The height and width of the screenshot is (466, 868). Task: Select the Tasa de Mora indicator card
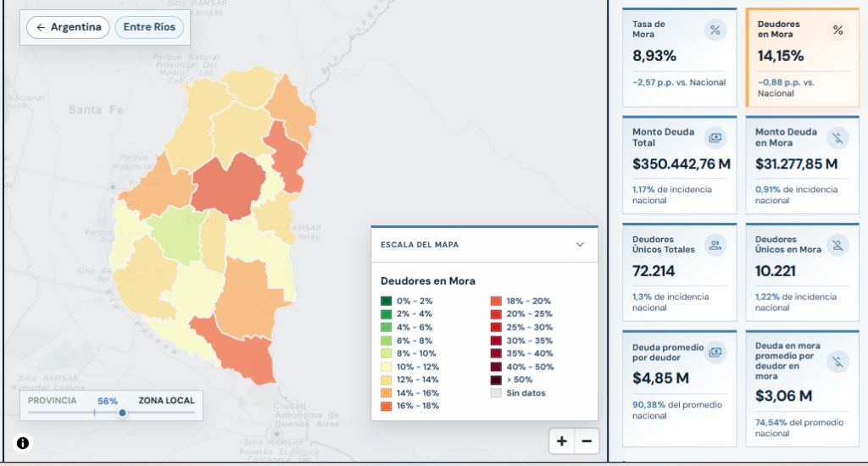[x=679, y=58]
